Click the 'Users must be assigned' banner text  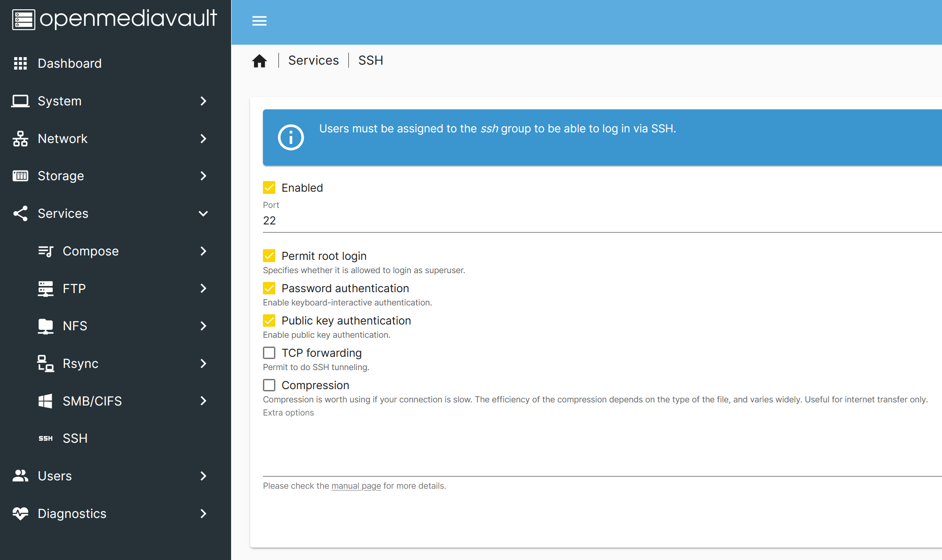click(x=498, y=128)
